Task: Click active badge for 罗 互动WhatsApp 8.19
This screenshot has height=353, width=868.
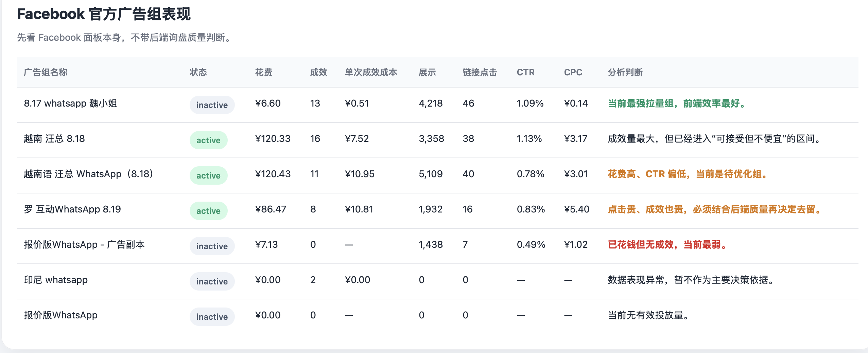Action: [208, 211]
